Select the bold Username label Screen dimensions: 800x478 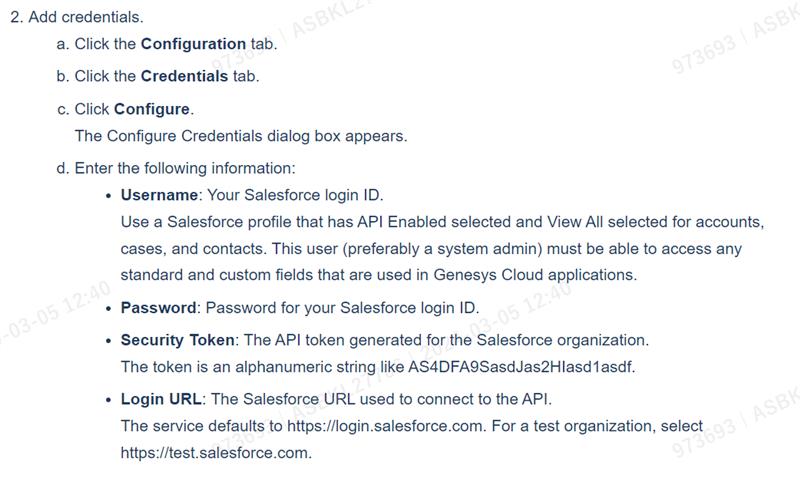[159, 195]
